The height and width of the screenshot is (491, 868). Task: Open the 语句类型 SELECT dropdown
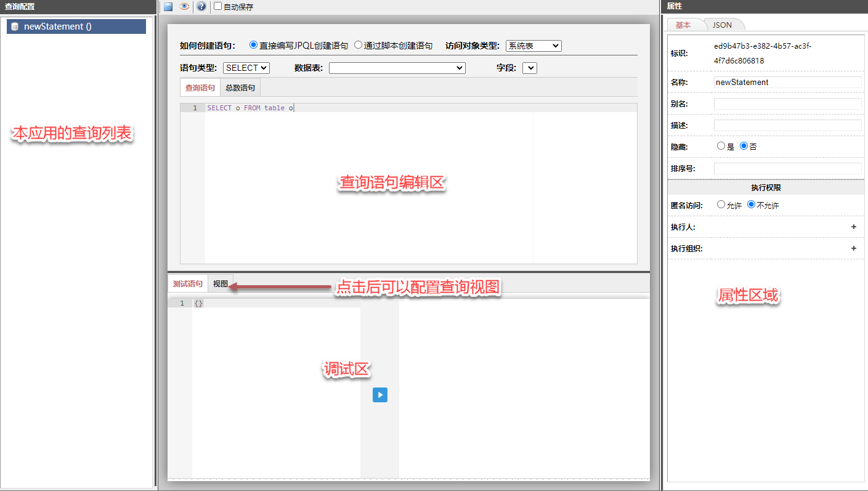[x=246, y=68]
